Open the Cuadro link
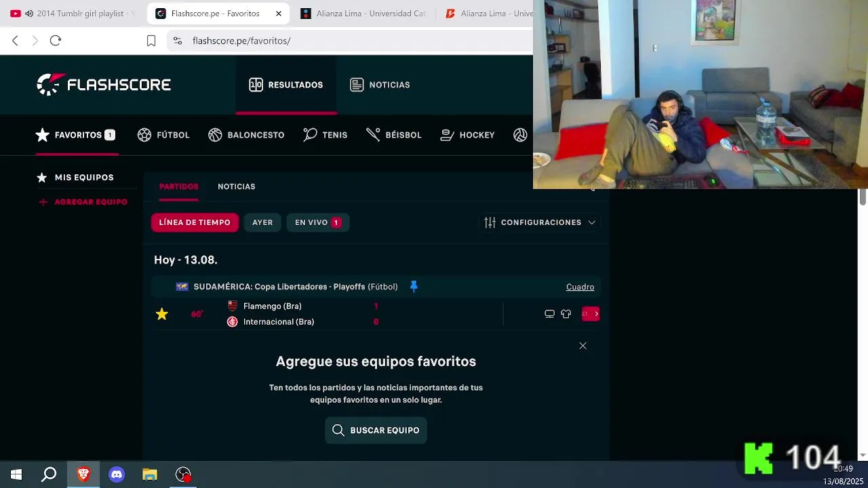Viewport: 868px width, 488px height. 580,287
